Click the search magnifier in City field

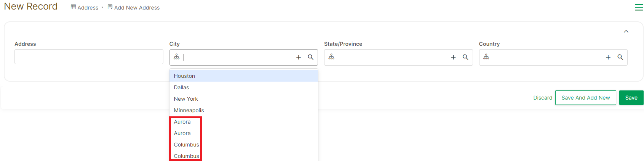311,57
